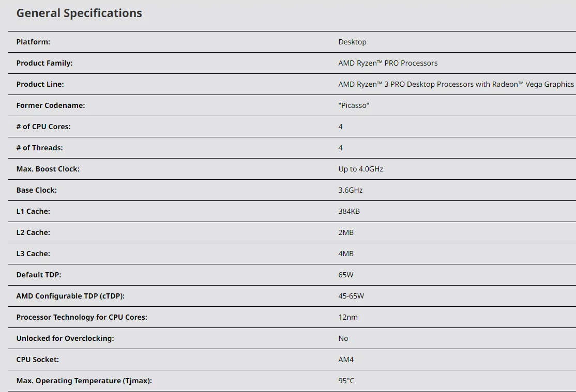Click the 95°C Tjmax value
This screenshot has height=392, width=576.
[x=346, y=381]
